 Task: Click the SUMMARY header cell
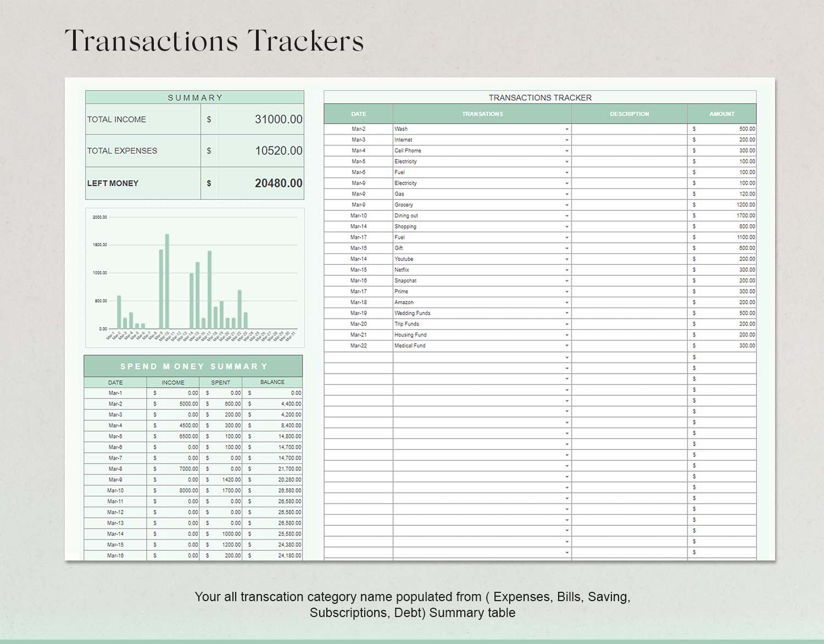195,97
